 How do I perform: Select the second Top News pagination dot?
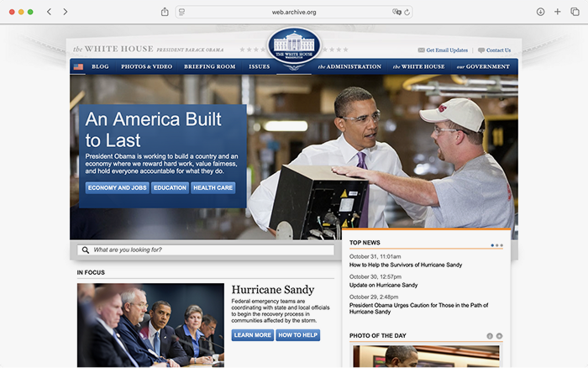(497, 245)
